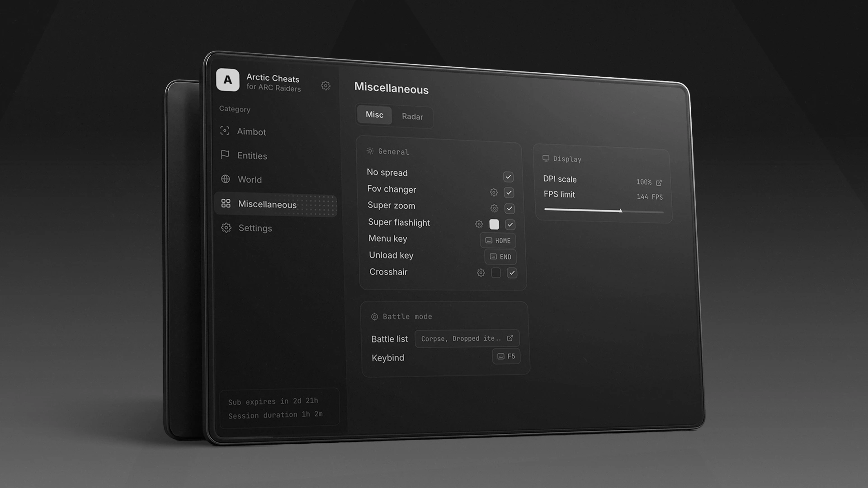Disable the Fov changer checkbox

click(509, 192)
